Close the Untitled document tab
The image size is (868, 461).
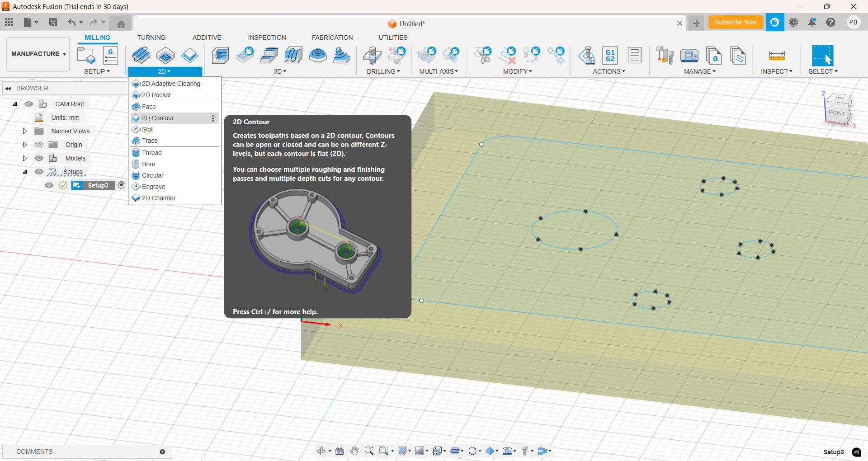pyautogui.click(x=679, y=24)
